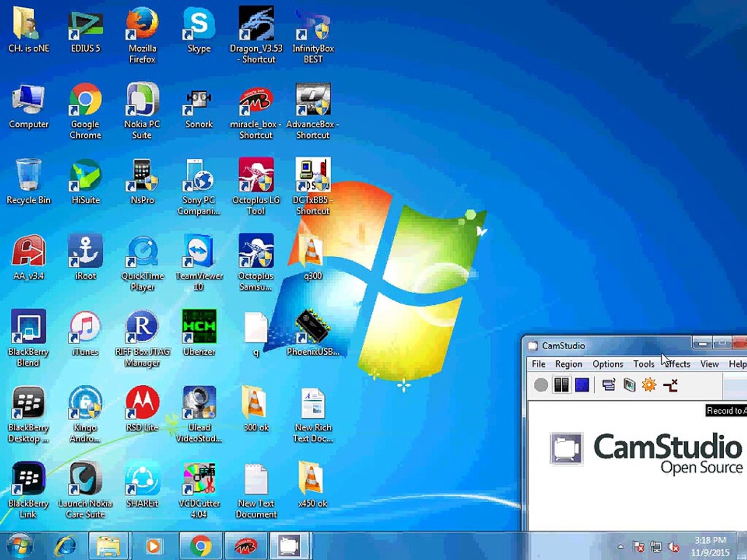Open the View menu in CamStudio
The height and width of the screenshot is (560, 747).
tap(709, 364)
